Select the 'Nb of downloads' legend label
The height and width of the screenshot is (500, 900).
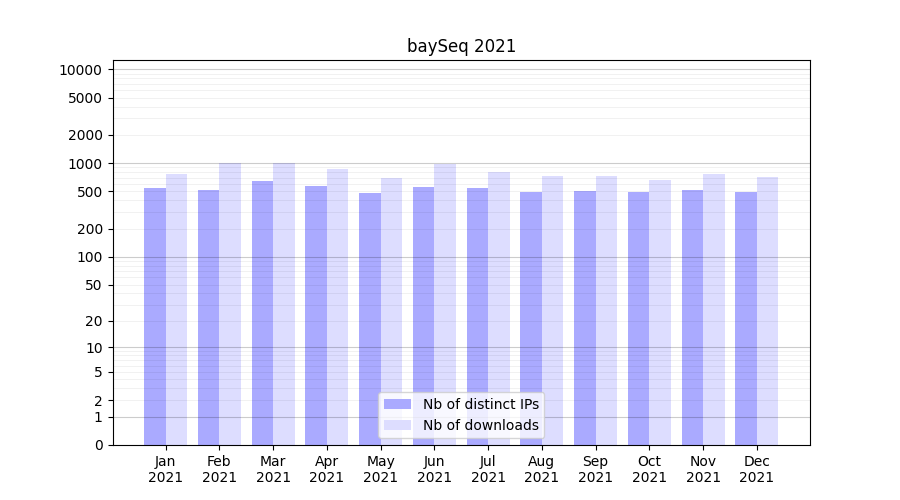click(480, 425)
